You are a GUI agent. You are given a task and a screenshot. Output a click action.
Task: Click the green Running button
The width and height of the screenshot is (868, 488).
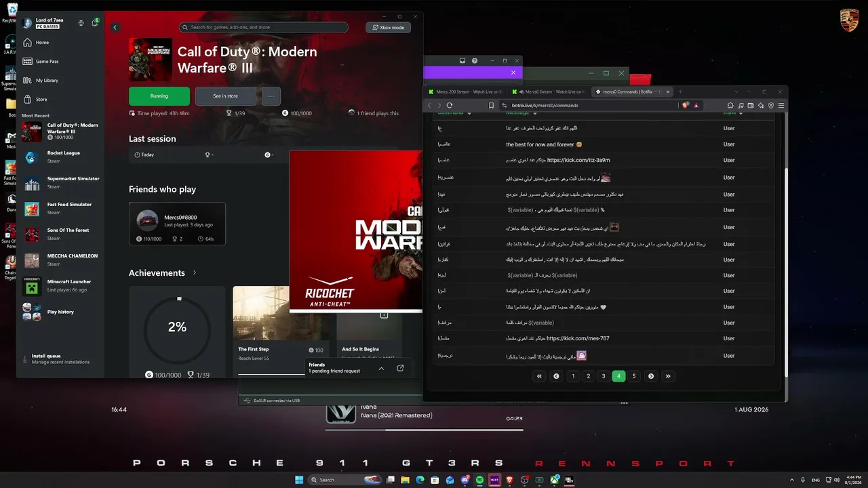(x=159, y=96)
